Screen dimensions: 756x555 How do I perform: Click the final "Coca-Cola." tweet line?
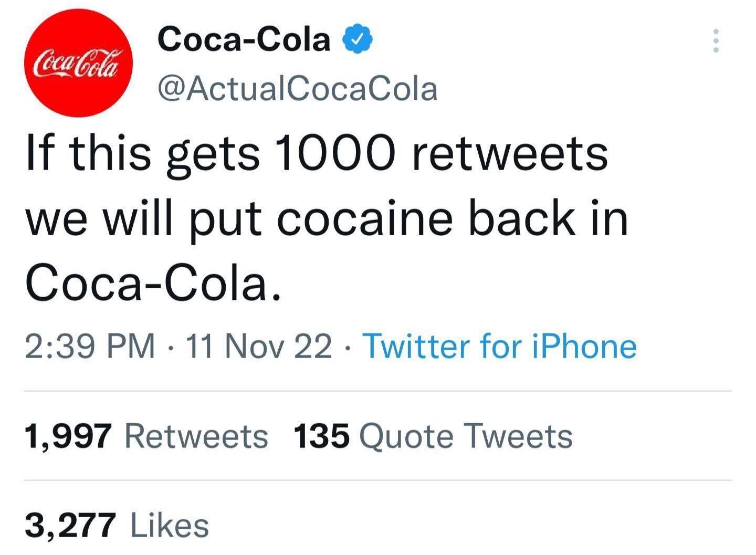pyautogui.click(x=153, y=284)
